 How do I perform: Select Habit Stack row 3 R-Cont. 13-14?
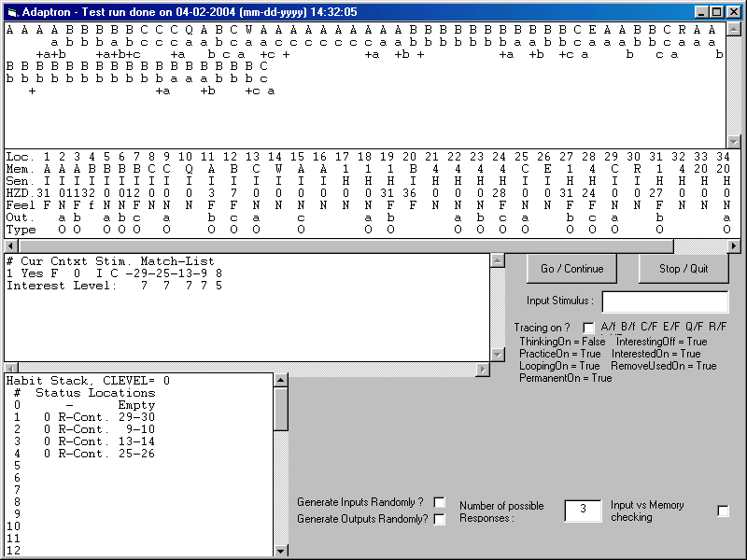point(85,441)
